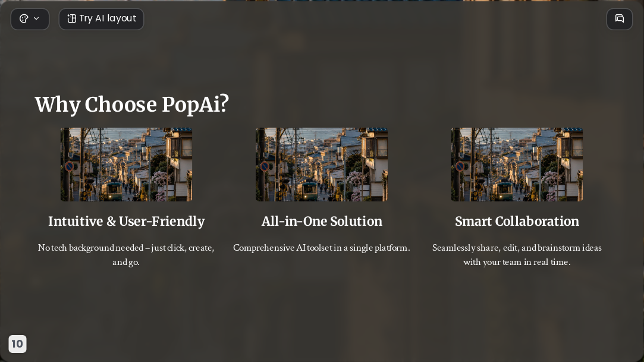
Task: Open the comments panel icon
Action: click(x=620, y=19)
